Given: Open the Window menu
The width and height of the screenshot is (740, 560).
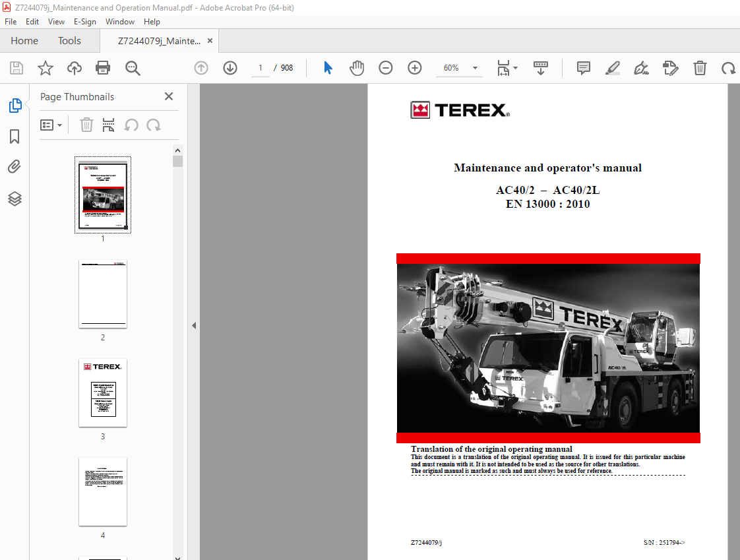Looking at the screenshot, I should [120, 22].
